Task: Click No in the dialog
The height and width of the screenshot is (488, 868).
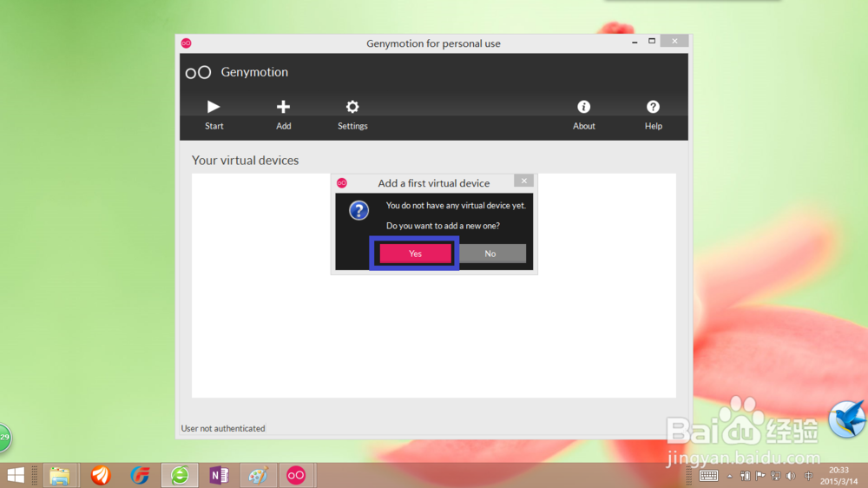Action: click(490, 254)
